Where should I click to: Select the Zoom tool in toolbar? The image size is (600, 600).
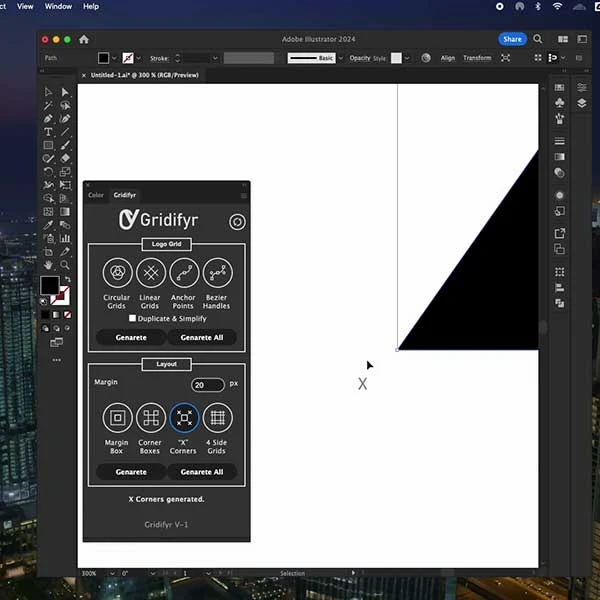65,264
